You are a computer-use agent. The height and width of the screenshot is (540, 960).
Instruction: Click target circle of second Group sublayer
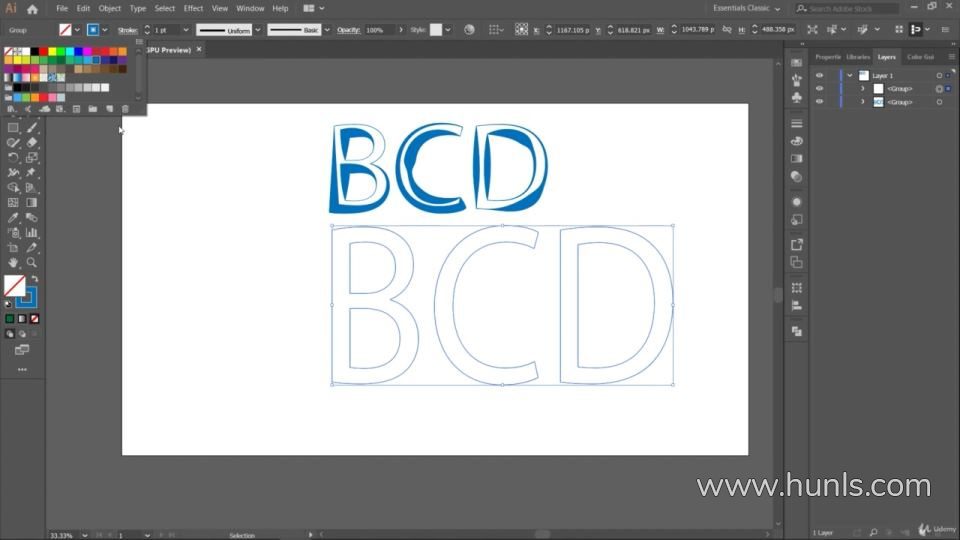[x=939, y=102]
